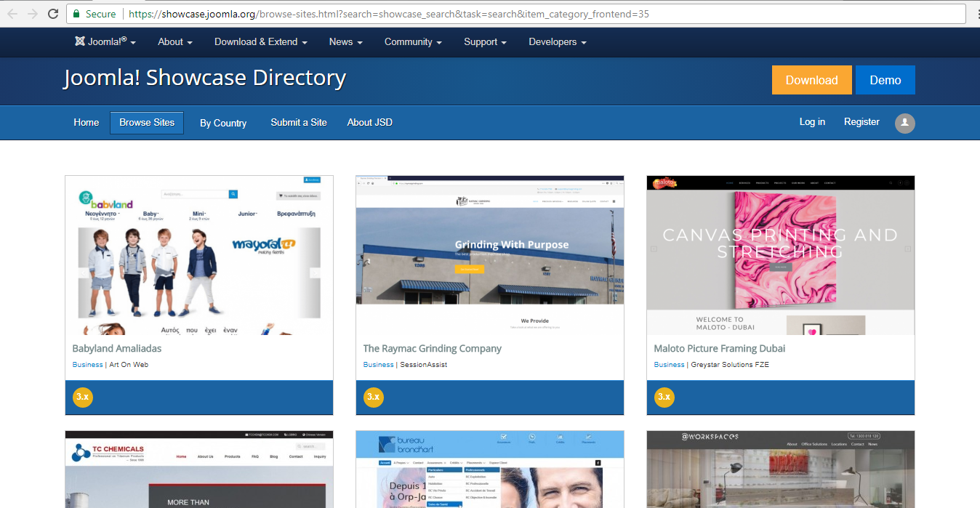Click the browser back arrow
Viewport: 980px width, 508px height.
pos(12,14)
